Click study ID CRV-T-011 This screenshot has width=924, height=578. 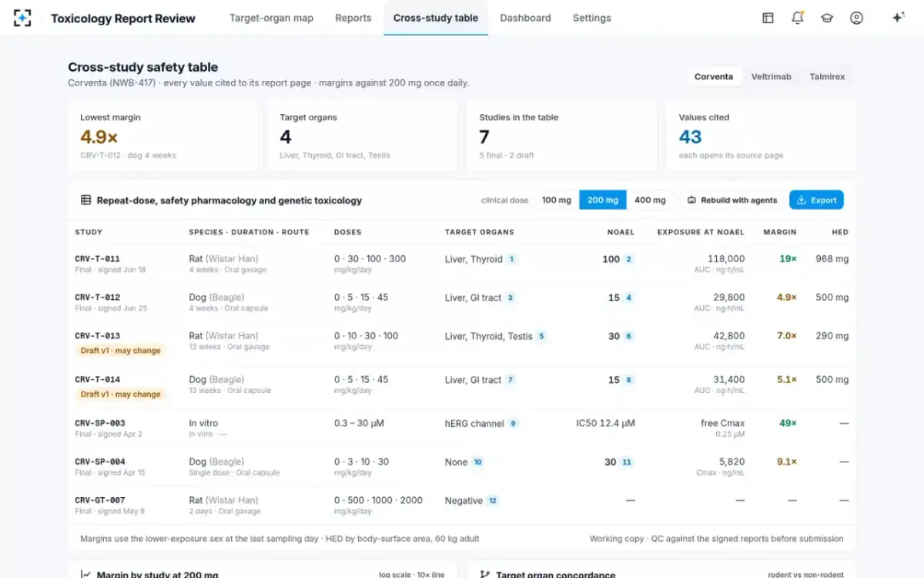tap(97, 259)
